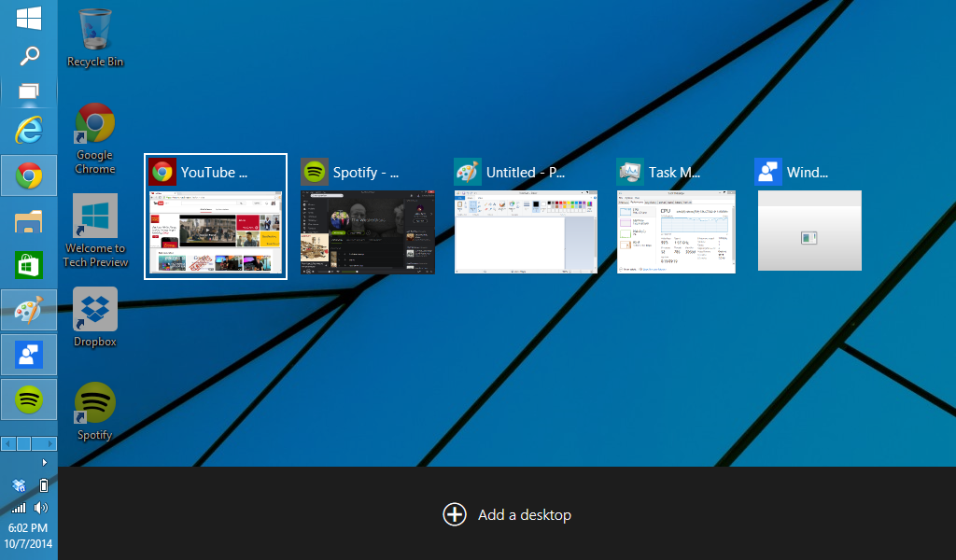Click taskbar scroll left arrow

click(x=7, y=443)
